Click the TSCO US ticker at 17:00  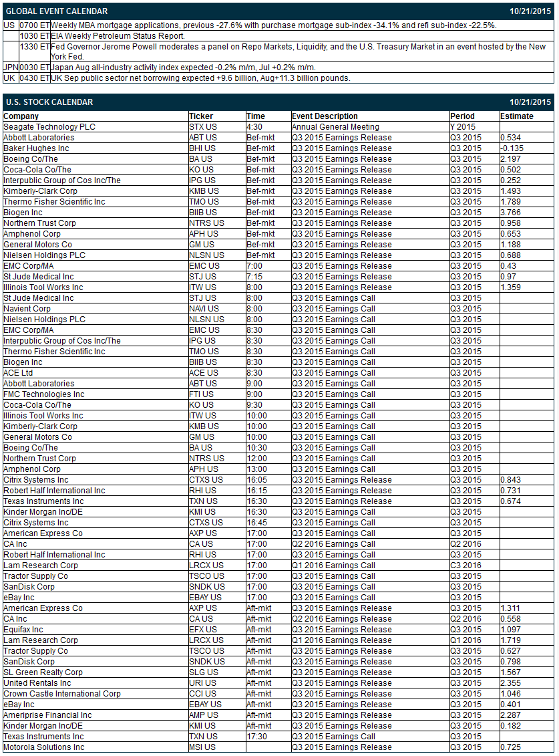click(x=206, y=576)
